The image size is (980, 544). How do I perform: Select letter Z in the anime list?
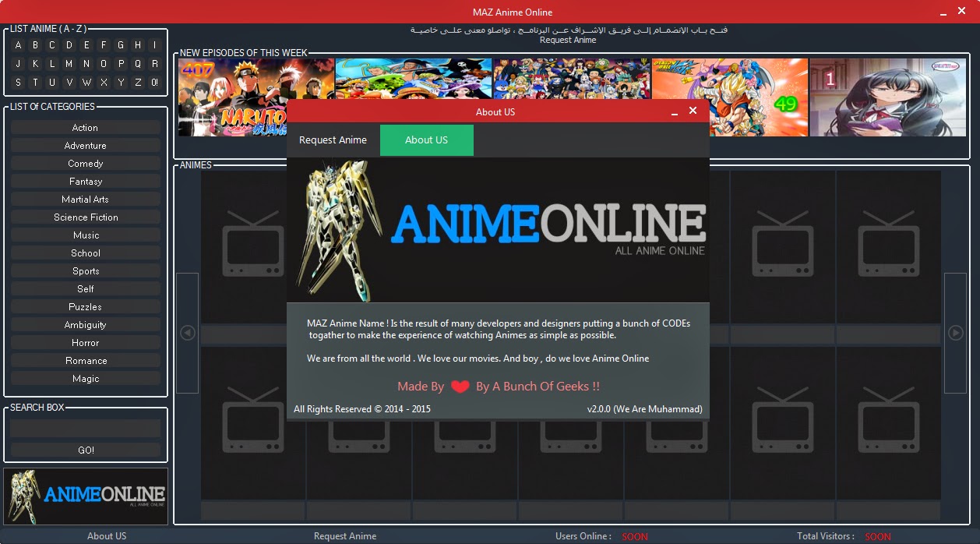tap(137, 82)
